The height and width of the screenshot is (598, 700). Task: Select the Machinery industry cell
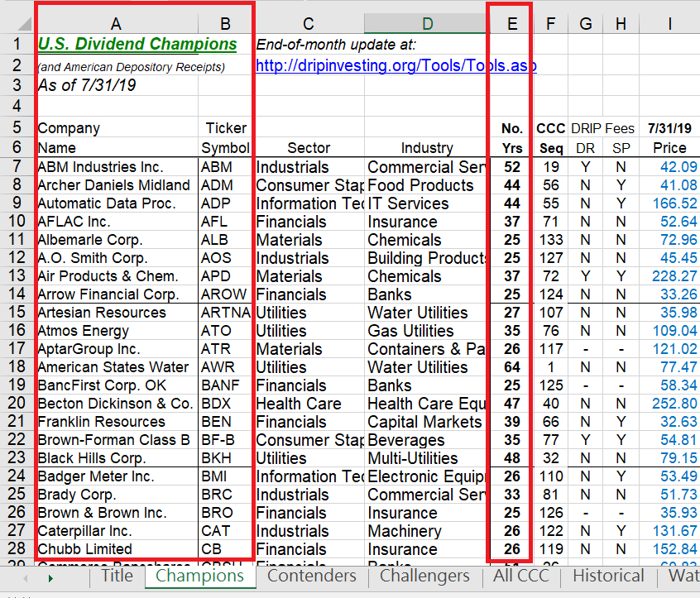pos(427,531)
